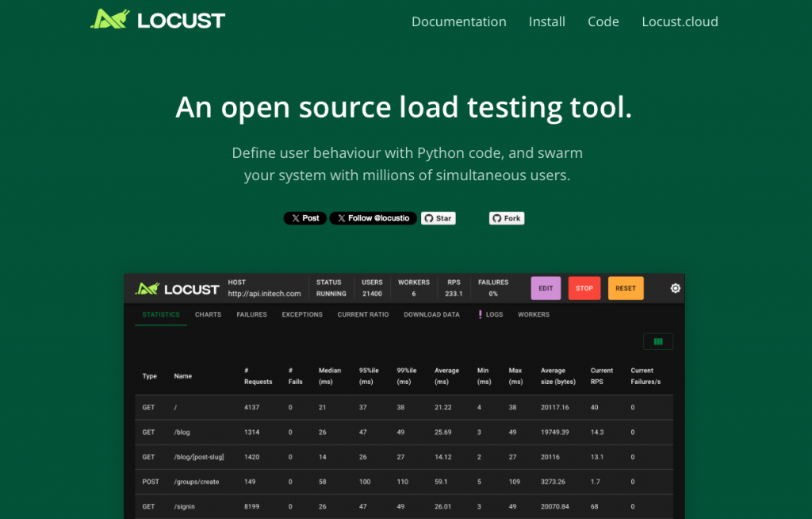Click the /signin row name
812x519 pixels.
(x=184, y=506)
